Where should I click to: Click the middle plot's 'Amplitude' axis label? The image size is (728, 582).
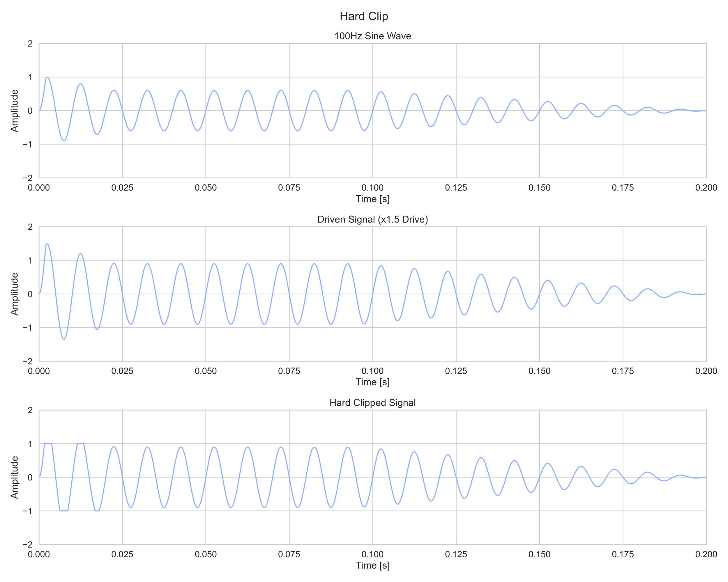(15, 294)
